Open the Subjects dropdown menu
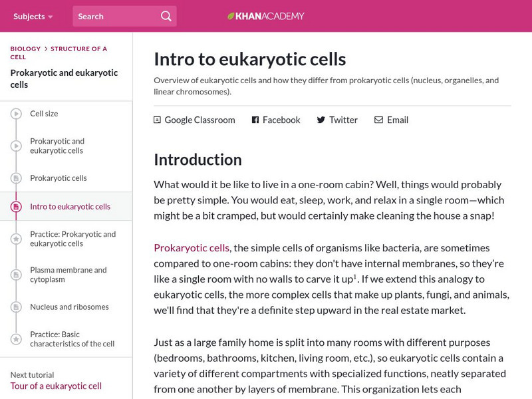532x399 pixels. click(33, 16)
